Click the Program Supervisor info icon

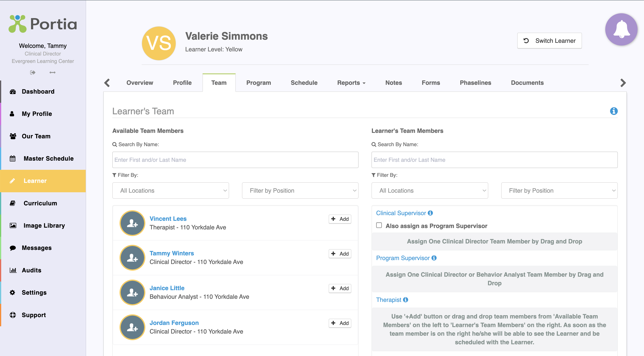(x=434, y=258)
